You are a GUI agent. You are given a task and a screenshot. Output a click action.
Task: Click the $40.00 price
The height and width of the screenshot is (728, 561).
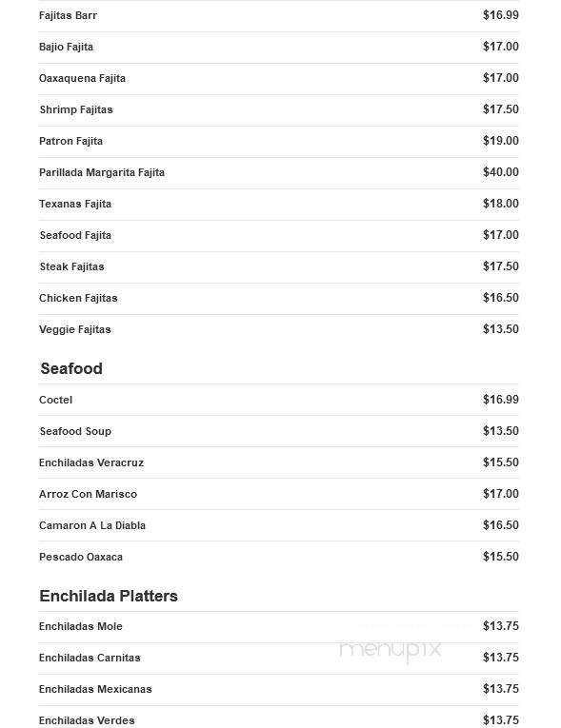tap(501, 172)
